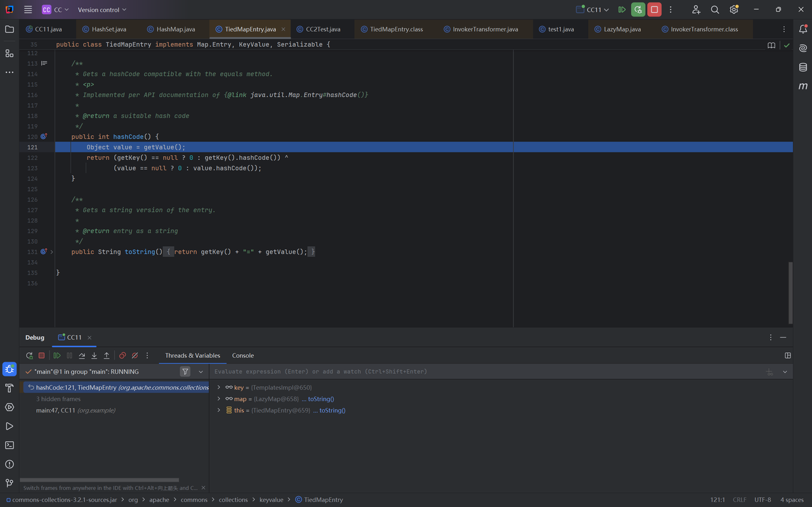
Task: Stop the debug session with red square
Action: pyautogui.click(x=42, y=356)
